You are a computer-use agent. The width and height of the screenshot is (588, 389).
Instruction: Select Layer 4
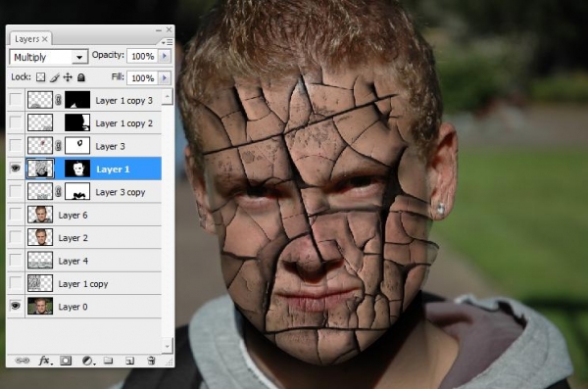click(x=84, y=261)
